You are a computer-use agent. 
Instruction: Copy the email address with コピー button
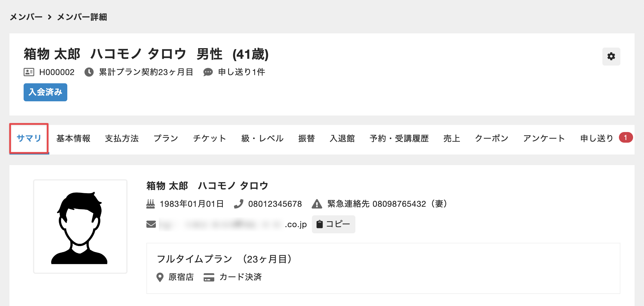pos(333,224)
